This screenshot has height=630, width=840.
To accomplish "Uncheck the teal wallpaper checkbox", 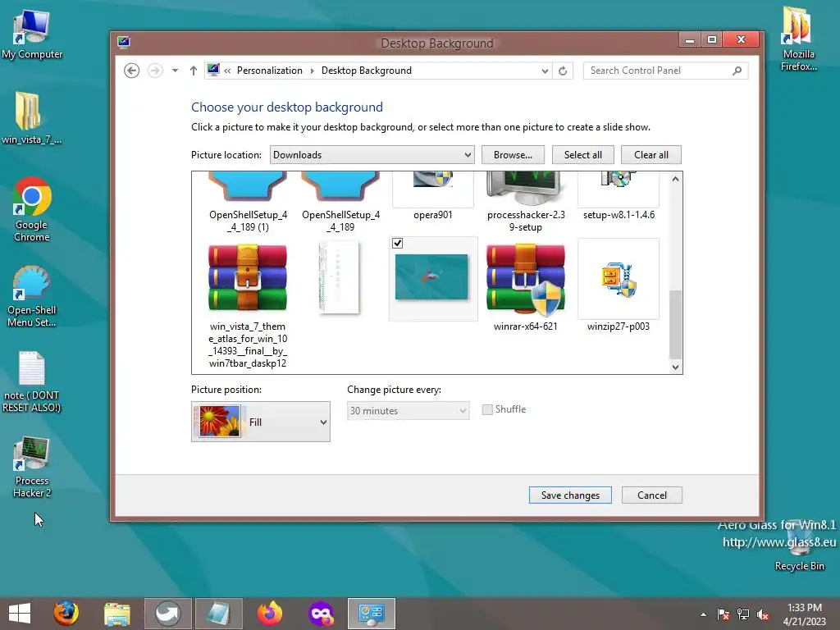I will tap(398, 243).
